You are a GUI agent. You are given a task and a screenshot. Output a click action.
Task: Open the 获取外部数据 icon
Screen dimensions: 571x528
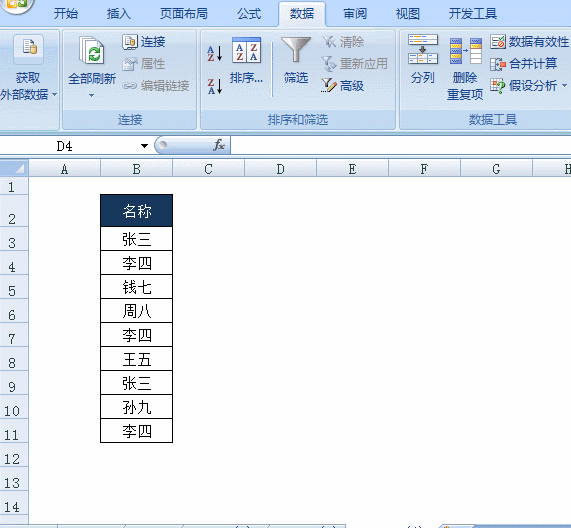28,48
